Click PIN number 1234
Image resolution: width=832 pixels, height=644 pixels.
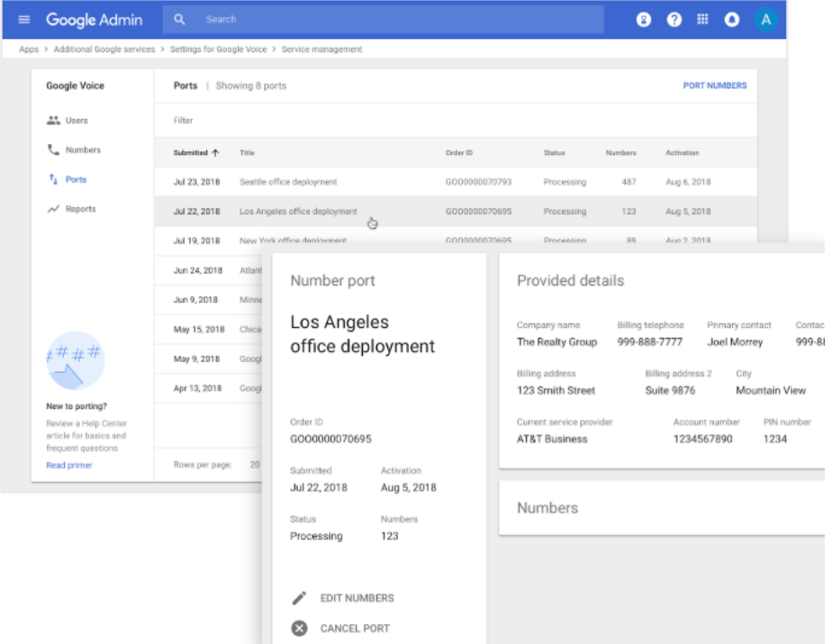[774, 439]
